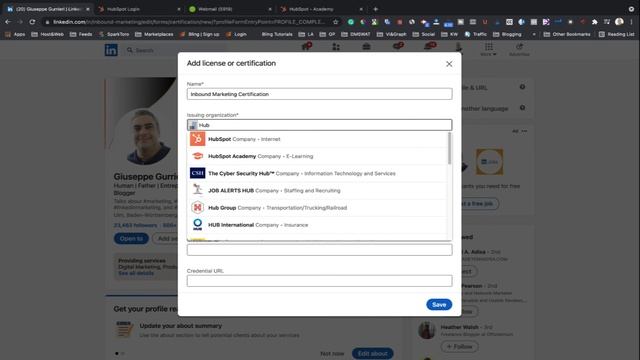Reload the current page
Viewport: 640px width, 360px height.
point(32,22)
